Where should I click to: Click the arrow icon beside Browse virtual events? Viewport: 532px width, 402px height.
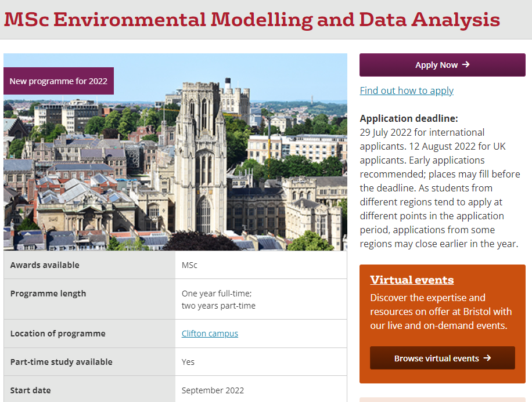[x=487, y=358]
